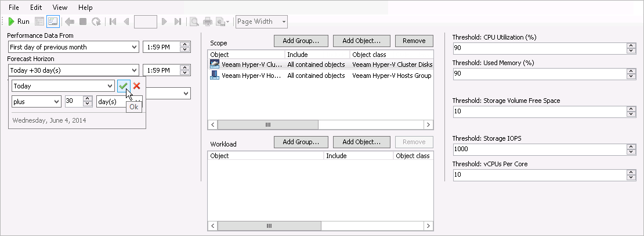This screenshot has width=644, height=236.
Task: Increase vCPUs Per Core threshold
Action: point(631,172)
